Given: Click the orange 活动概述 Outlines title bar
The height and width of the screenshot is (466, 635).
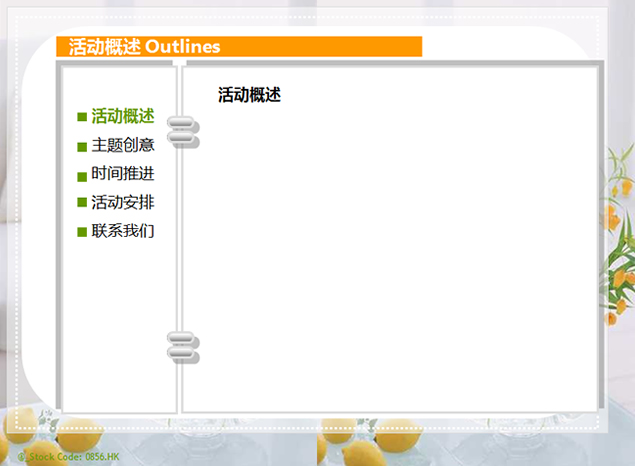Looking at the screenshot, I should coord(240,47).
